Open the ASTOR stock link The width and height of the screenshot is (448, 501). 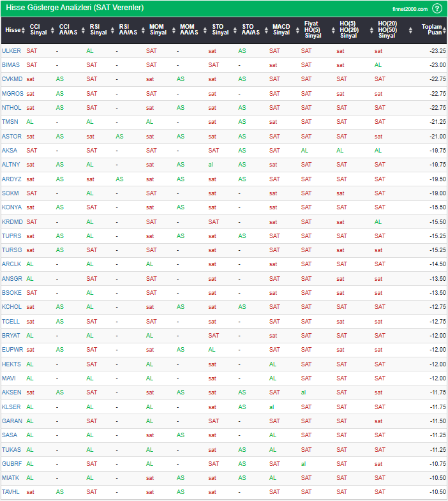pos(11,137)
